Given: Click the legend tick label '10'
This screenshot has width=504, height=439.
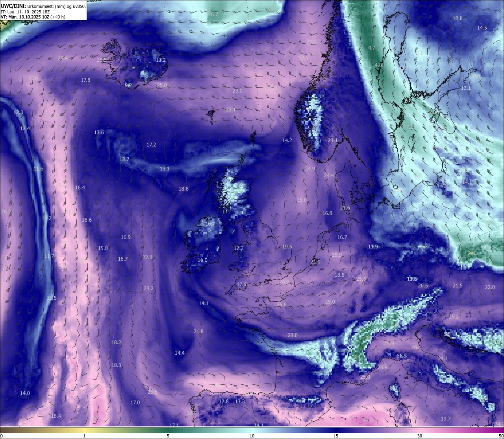Looking at the screenshot, I should [x=252, y=436].
